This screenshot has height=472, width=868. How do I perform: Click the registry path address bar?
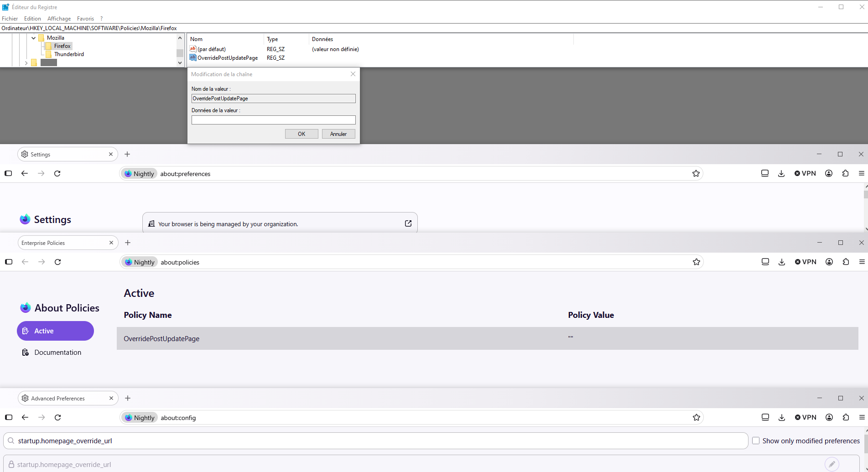point(434,28)
